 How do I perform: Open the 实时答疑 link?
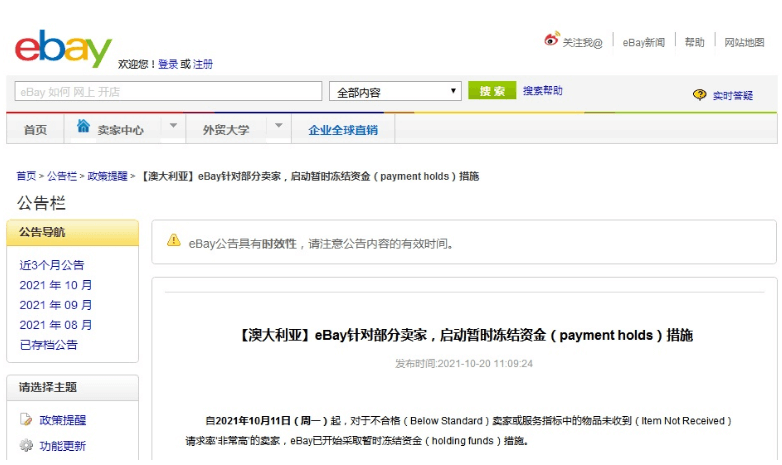pos(733,95)
